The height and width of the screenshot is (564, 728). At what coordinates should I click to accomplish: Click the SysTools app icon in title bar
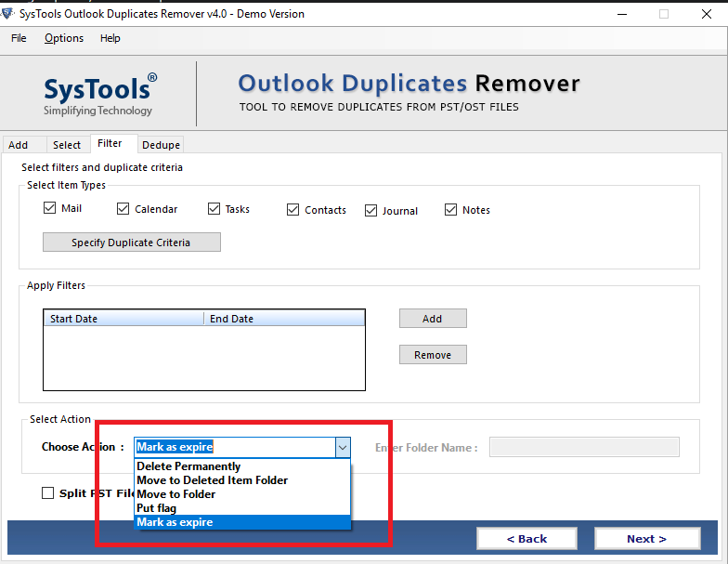pyautogui.click(x=7, y=13)
